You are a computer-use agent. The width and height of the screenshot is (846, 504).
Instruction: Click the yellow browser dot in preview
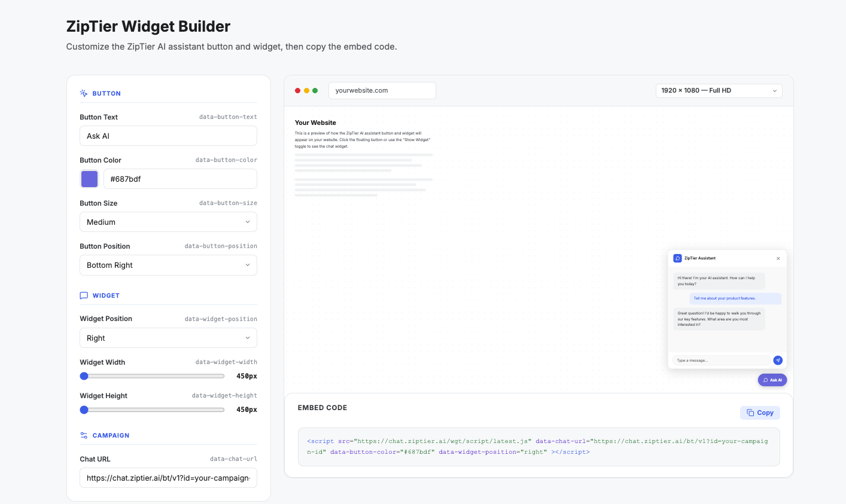306,91
